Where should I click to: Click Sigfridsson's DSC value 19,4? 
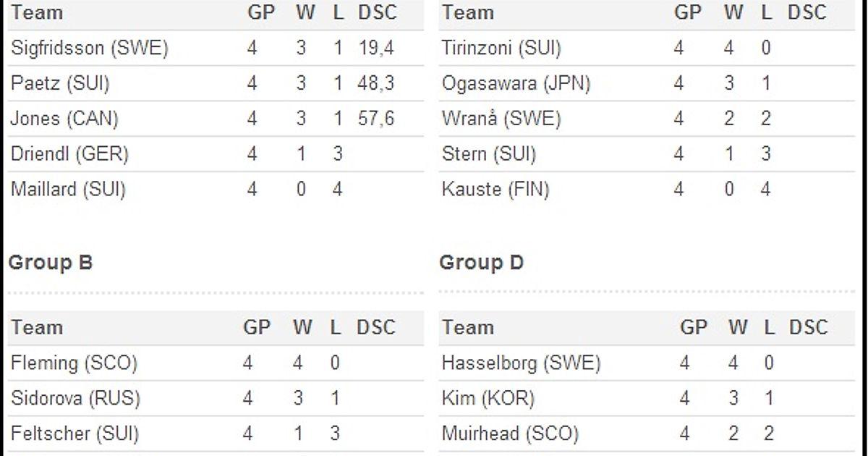tap(375, 48)
